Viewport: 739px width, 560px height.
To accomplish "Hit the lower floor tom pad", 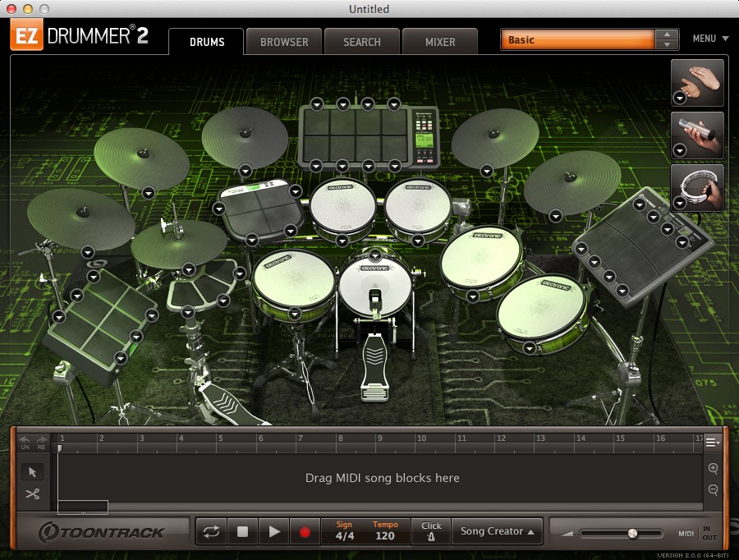I will (x=541, y=308).
